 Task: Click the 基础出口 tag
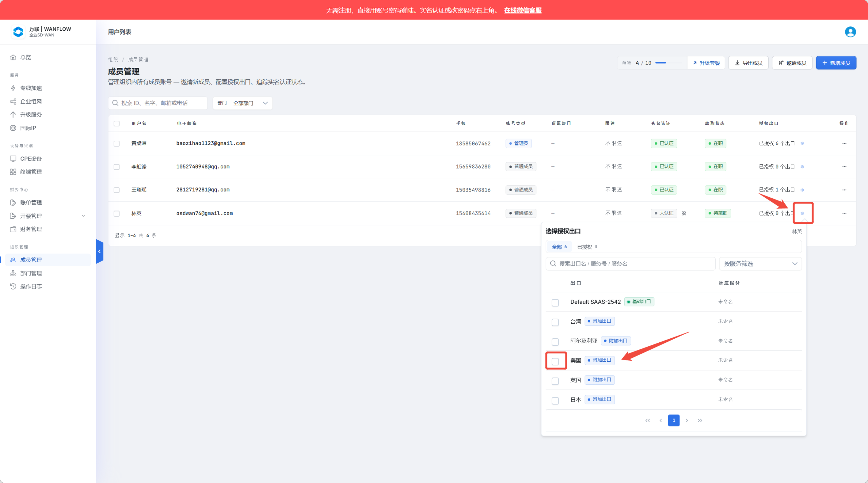tap(639, 302)
